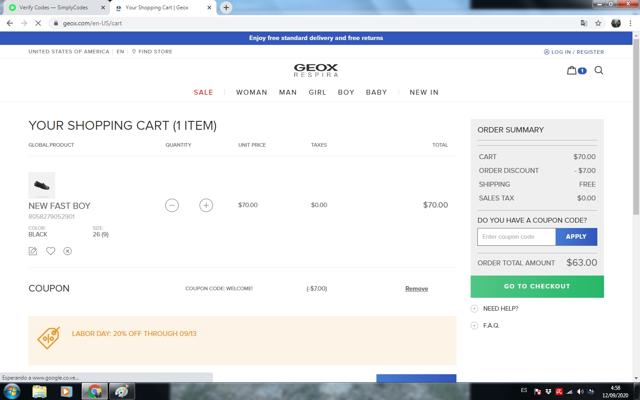Expand the Need Help? section
This screenshot has height=400, width=640.
pyautogui.click(x=495, y=309)
